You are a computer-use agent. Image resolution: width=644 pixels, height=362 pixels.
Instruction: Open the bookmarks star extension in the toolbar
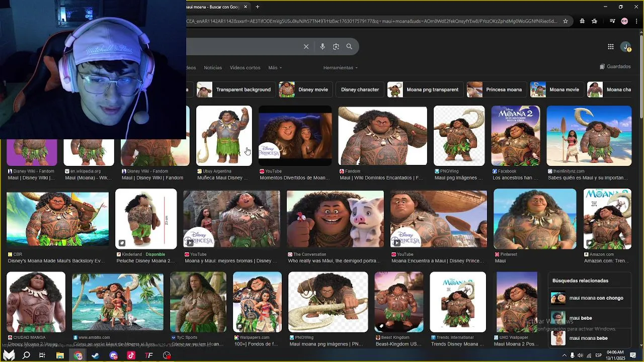tap(595, 21)
